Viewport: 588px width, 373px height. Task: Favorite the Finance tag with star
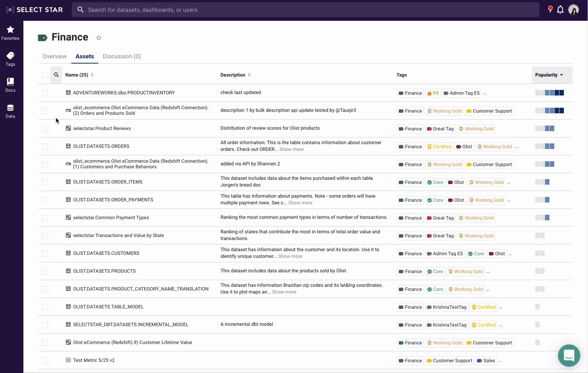(x=99, y=38)
